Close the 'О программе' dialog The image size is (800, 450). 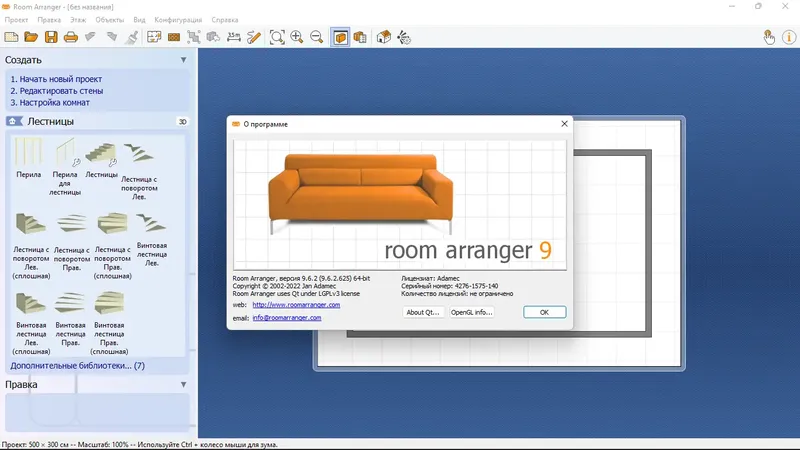[564, 124]
